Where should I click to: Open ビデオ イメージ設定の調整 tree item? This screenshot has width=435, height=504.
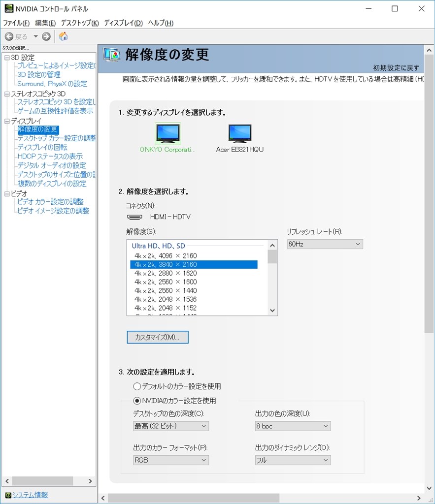[53, 211]
